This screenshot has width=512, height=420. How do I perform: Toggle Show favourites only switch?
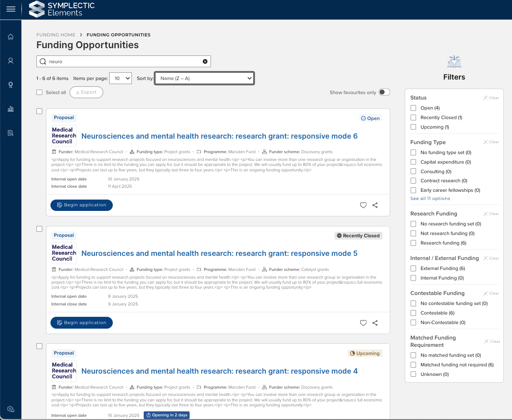[384, 92]
